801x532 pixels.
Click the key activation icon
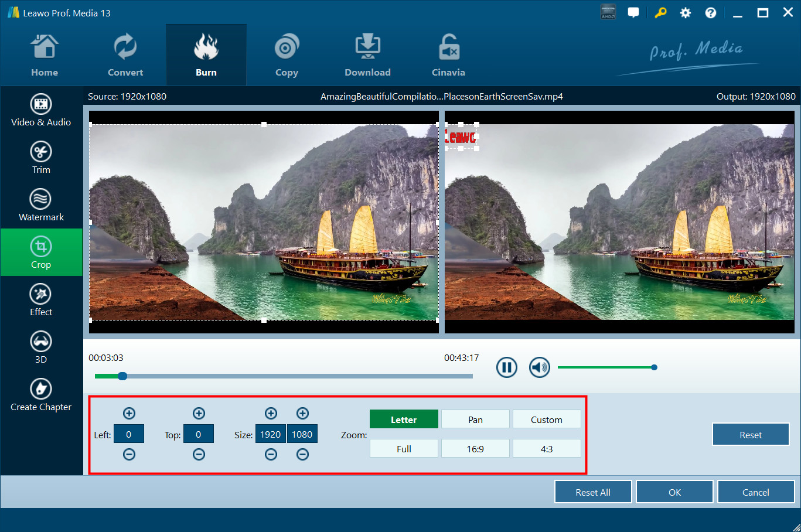[660, 13]
